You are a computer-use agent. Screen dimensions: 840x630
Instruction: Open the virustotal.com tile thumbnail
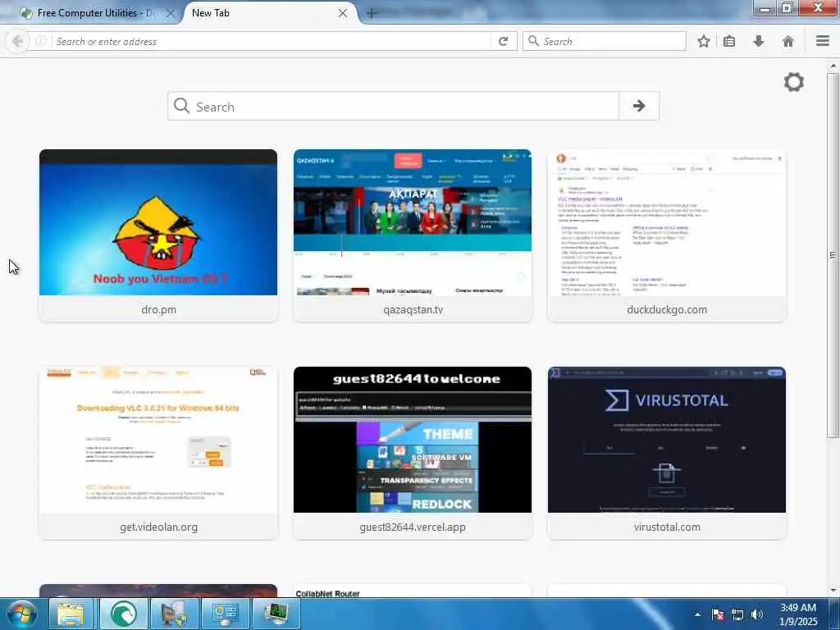point(666,440)
